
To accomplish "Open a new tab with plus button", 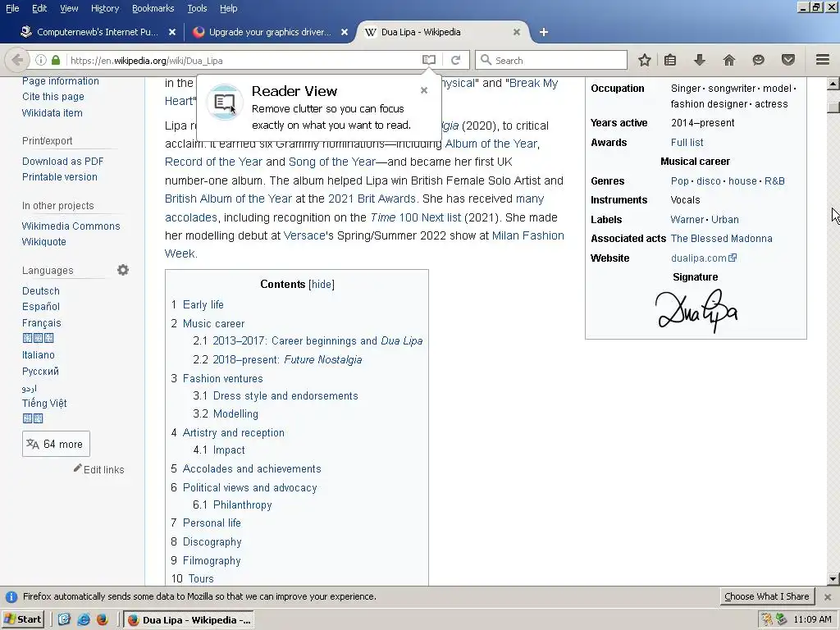I will click(543, 32).
